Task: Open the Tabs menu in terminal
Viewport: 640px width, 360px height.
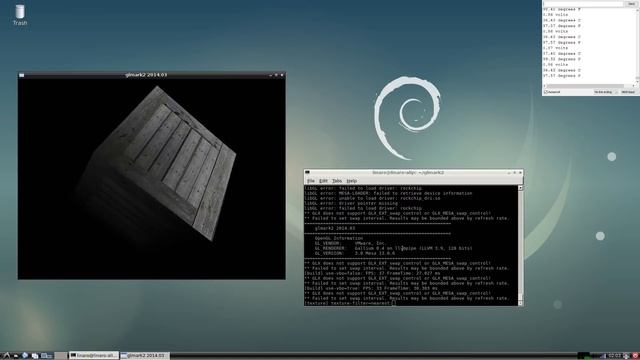Action: pyautogui.click(x=337, y=180)
